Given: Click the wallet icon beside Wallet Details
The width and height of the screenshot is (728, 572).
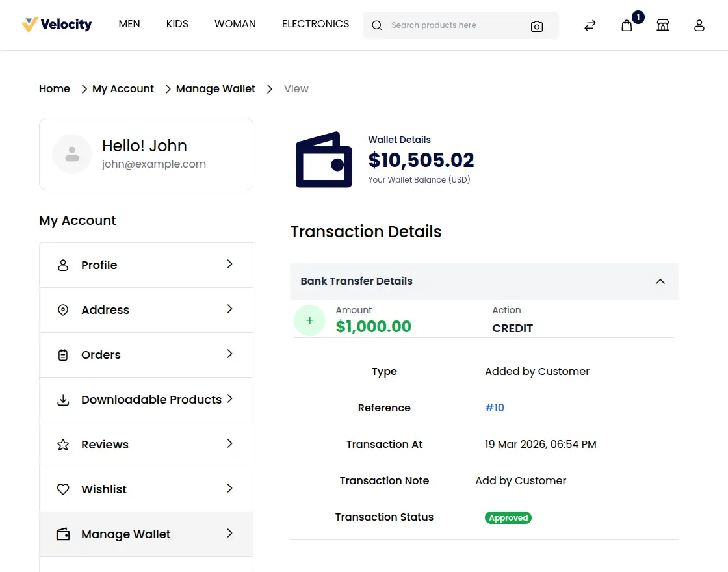Looking at the screenshot, I should pos(323,159).
